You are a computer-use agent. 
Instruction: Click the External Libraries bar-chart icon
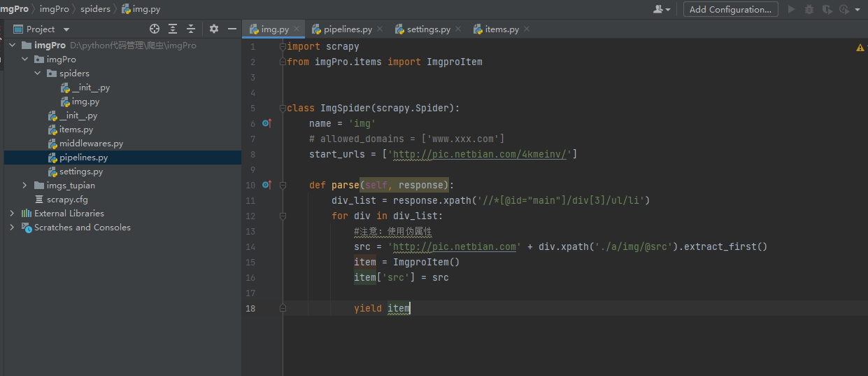point(27,214)
